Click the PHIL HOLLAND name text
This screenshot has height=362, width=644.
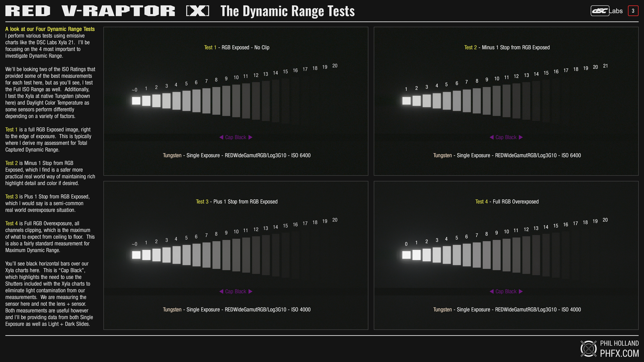pos(619,343)
